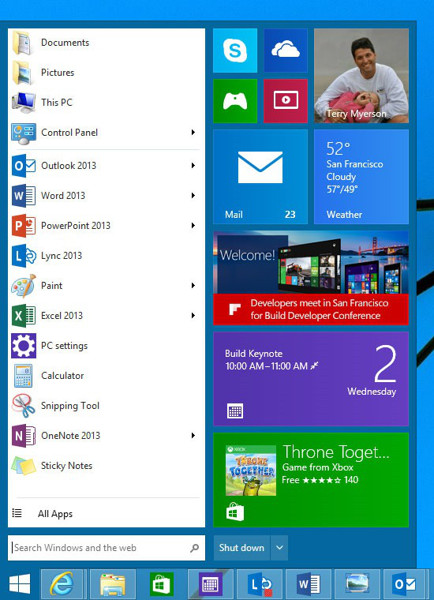Click the Sticky Notes icon
This screenshot has width=434, height=600.
click(x=23, y=466)
